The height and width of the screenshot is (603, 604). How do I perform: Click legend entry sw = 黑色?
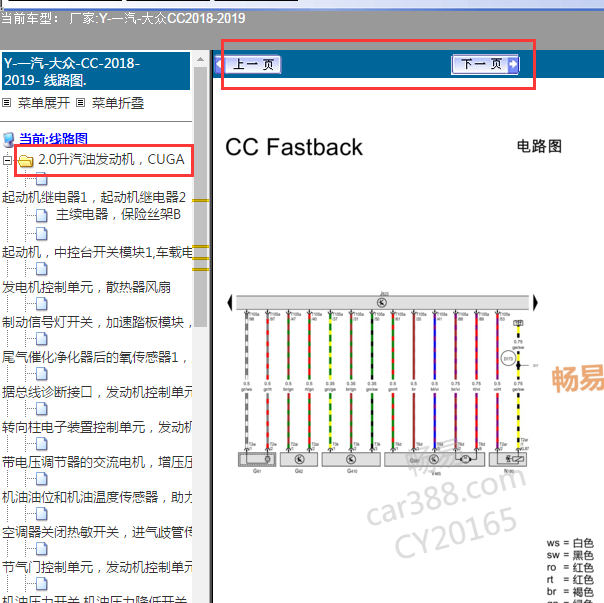click(x=570, y=555)
